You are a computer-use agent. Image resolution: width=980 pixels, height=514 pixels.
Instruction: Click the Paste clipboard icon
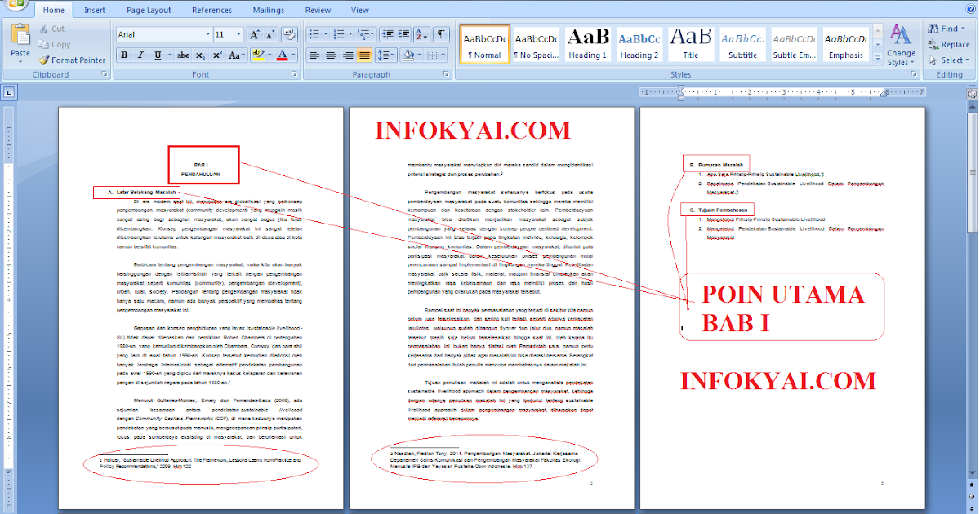(x=20, y=34)
